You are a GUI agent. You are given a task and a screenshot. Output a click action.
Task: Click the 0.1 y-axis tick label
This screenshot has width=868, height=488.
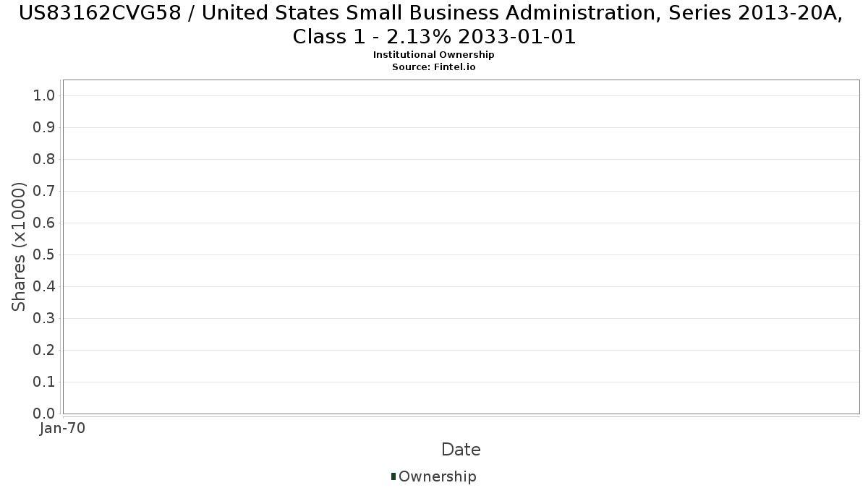(x=44, y=382)
